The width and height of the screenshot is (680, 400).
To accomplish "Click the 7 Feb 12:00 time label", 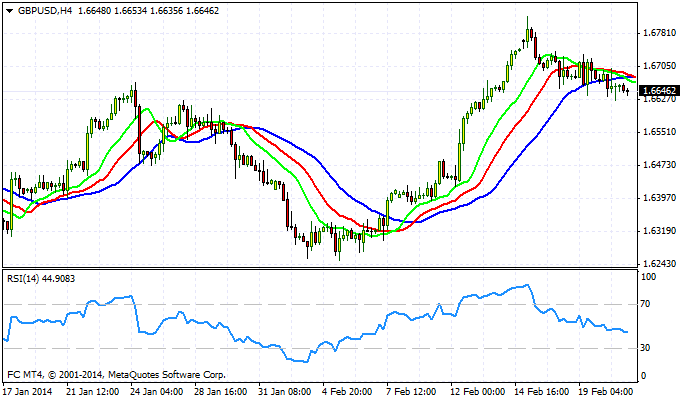I will tap(411, 392).
